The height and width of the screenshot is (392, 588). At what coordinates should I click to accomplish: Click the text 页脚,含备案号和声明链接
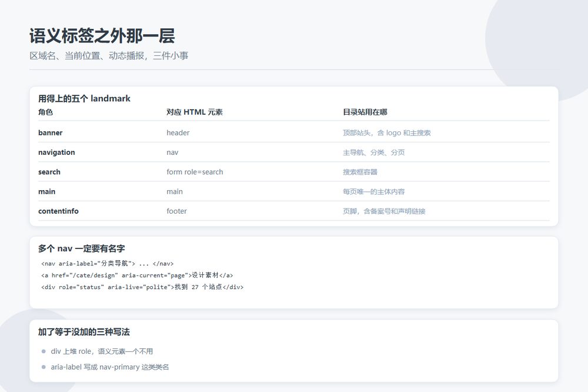384,211
